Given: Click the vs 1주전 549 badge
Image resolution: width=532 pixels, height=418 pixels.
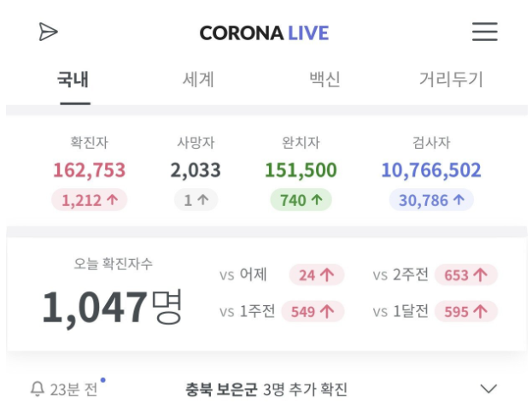Looking at the screenshot, I should pos(313,311).
